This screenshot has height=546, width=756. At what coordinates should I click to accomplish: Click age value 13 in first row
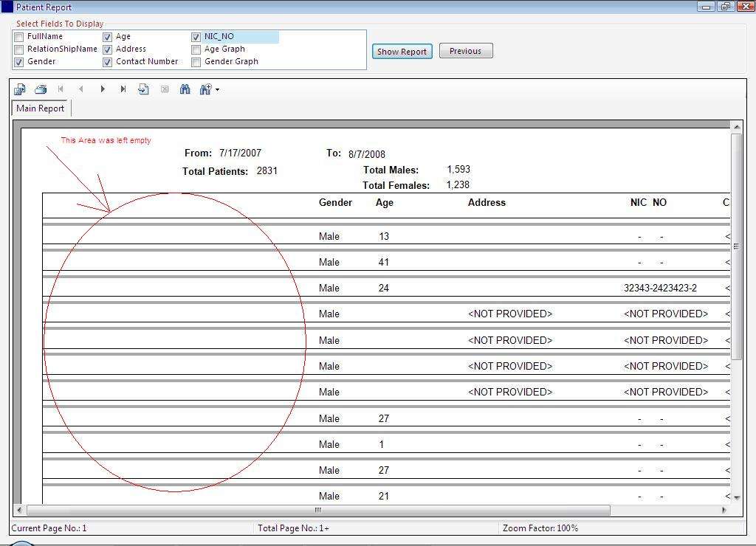[384, 237]
